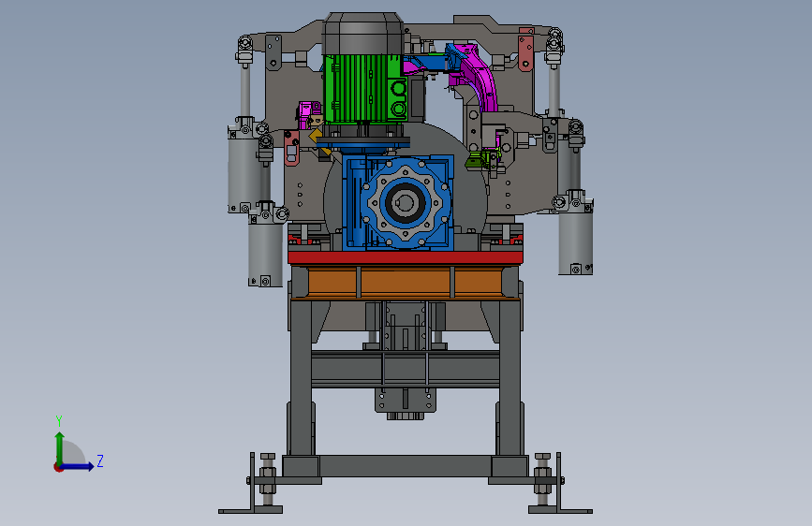The image size is (812, 526).
Task: Select the green Y-axis arrow of the triad
Action: pos(60,447)
